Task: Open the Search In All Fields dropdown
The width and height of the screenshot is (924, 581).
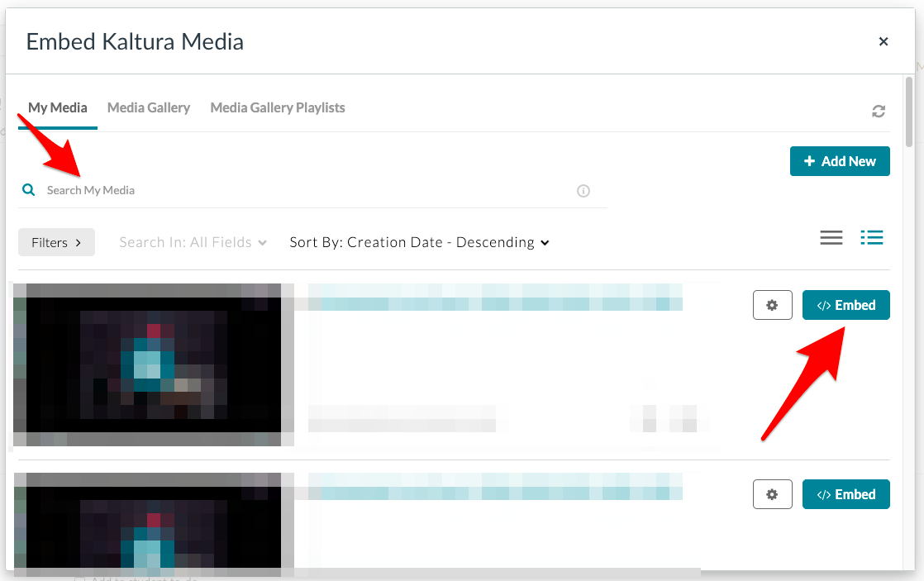Action: (192, 242)
